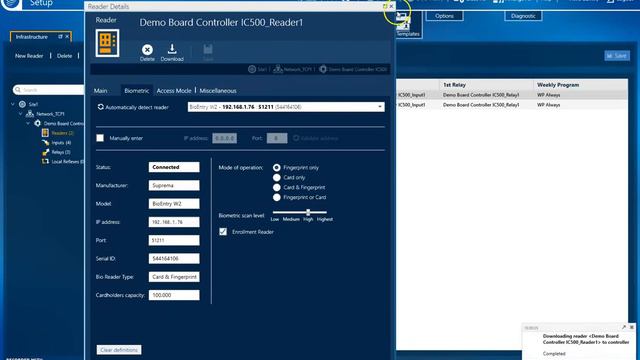This screenshot has width=640, height=360.
Task: Click the Download reader icon
Action: coord(172,49)
